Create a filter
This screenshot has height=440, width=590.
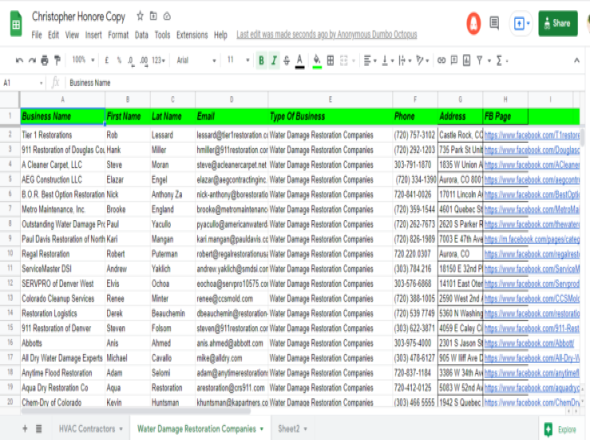pos(479,60)
